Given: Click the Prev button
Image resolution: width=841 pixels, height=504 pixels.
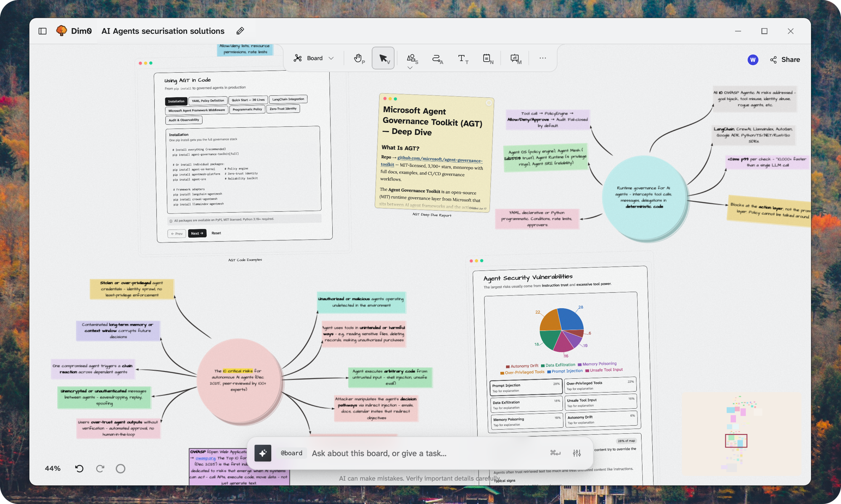Looking at the screenshot, I should click(177, 234).
